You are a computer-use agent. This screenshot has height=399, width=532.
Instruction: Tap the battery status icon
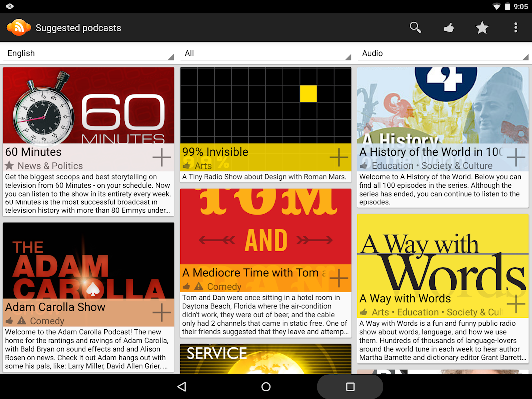[508, 7]
